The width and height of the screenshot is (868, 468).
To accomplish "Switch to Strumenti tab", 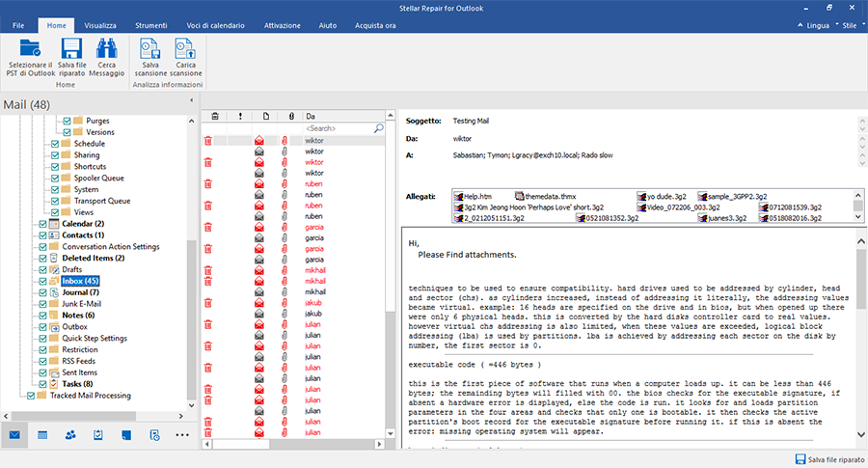I will coord(151,25).
